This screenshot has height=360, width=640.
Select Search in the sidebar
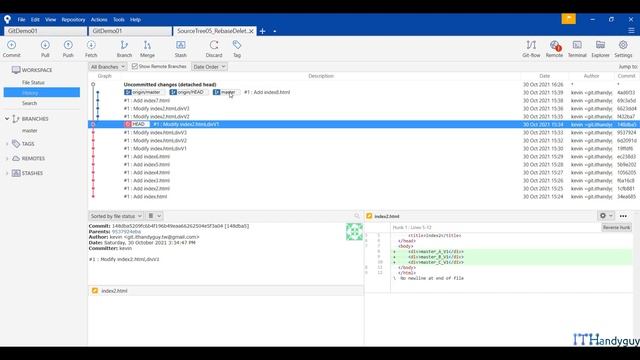coord(29,103)
